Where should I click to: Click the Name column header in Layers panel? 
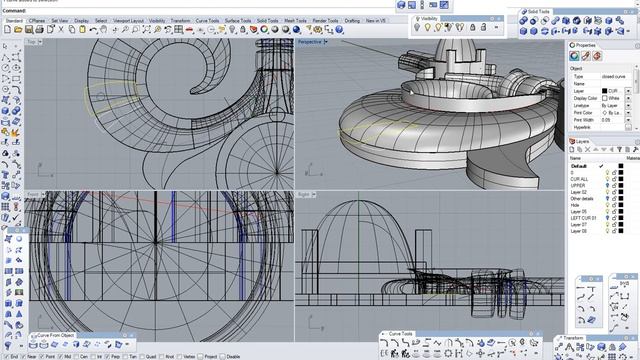575,158
